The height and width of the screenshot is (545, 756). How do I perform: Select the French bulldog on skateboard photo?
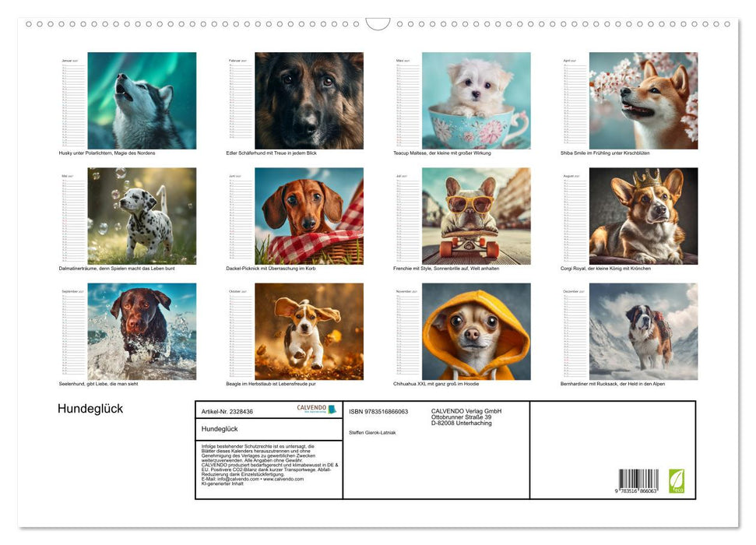[476, 216]
